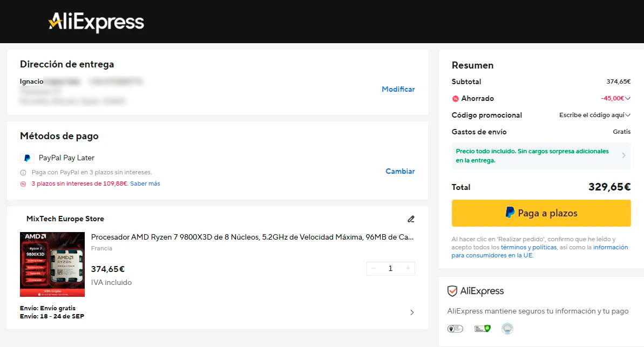
Task: Click Modificar to change the delivery address
Action: point(398,89)
